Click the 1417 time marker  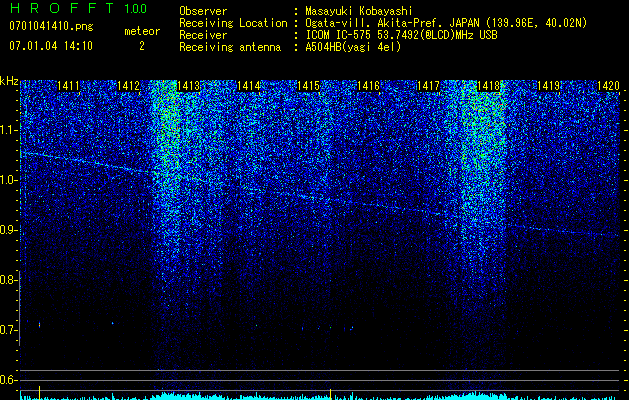[428, 86]
